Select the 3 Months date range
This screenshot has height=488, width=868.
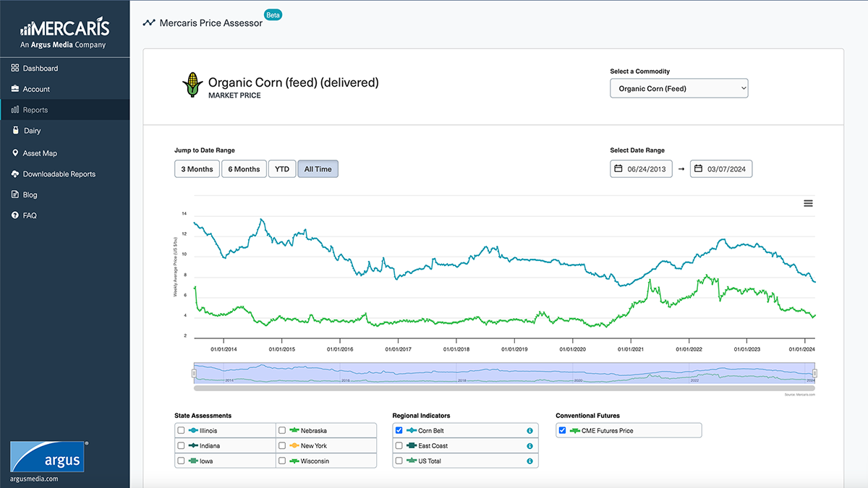tap(197, 169)
